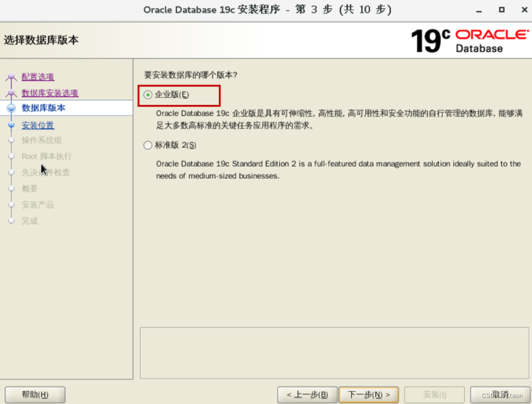The height and width of the screenshot is (404, 532).
Task: Click the < 上一步(B) button
Action: 307,395
